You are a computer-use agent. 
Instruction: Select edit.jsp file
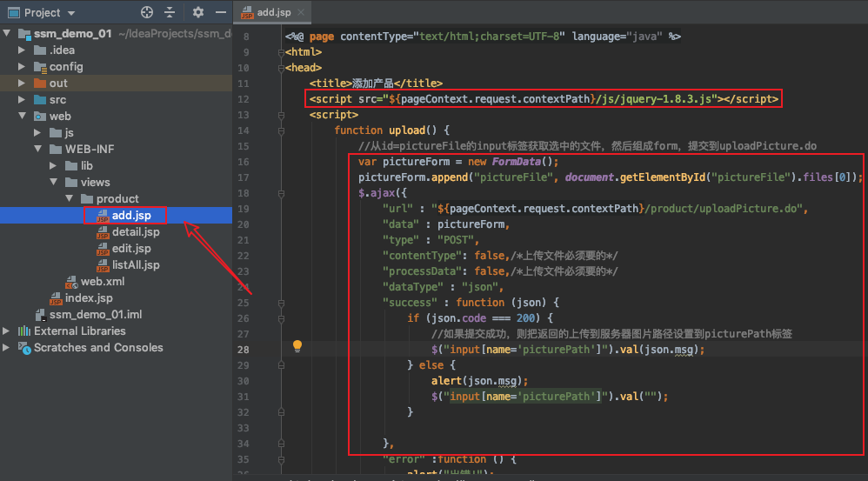131,249
